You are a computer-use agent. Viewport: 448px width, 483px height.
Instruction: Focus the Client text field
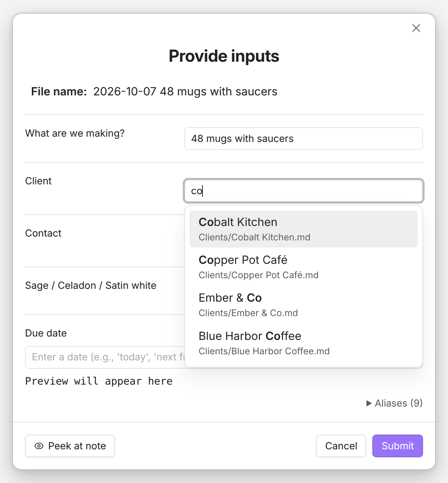pyautogui.click(x=303, y=191)
